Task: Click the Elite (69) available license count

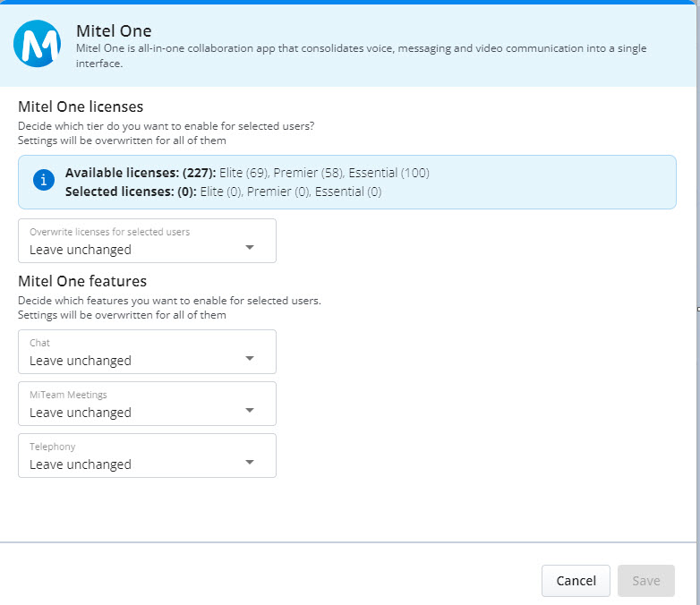Action: [x=243, y=173]
